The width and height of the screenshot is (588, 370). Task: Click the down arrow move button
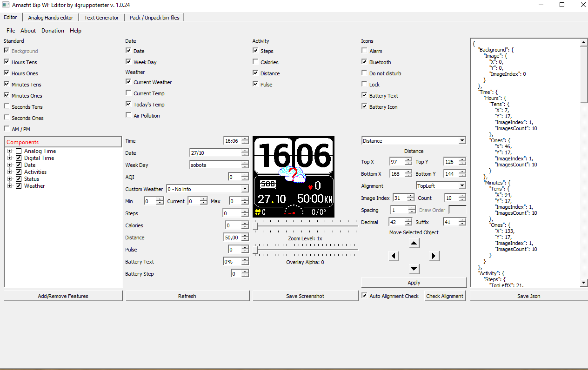[414, 269]
